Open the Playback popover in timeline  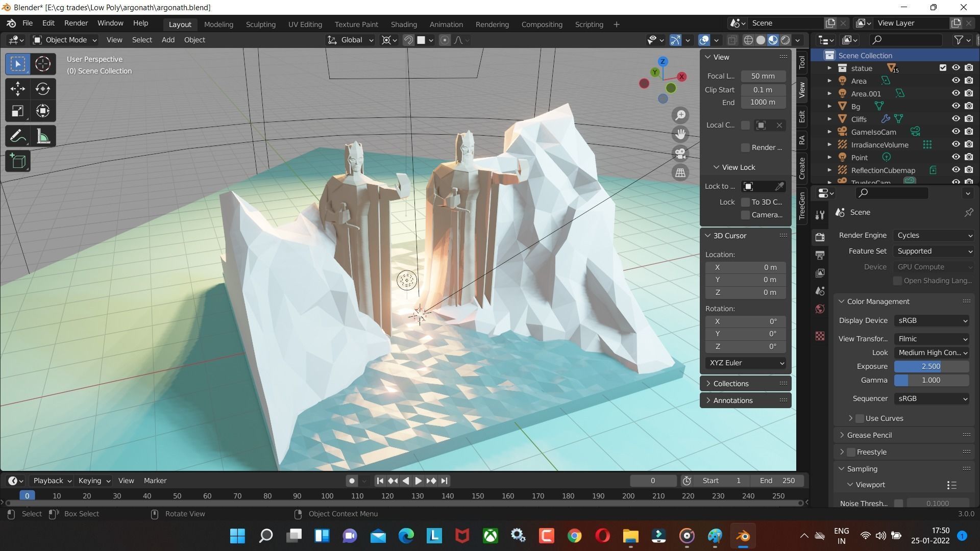coord(52,481)
